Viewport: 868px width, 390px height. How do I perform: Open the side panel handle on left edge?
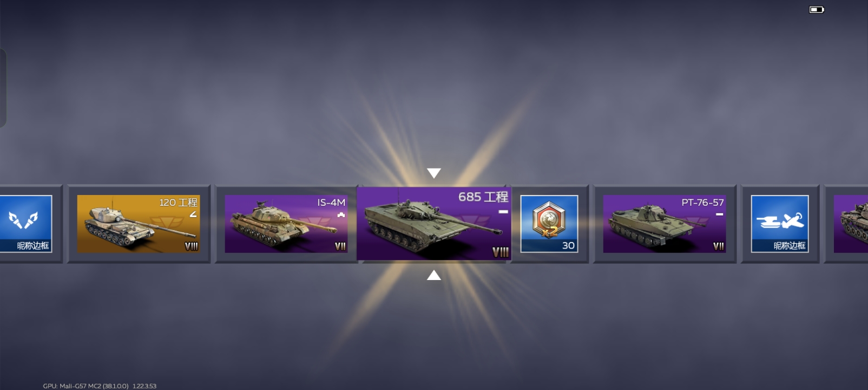point(3,88)
